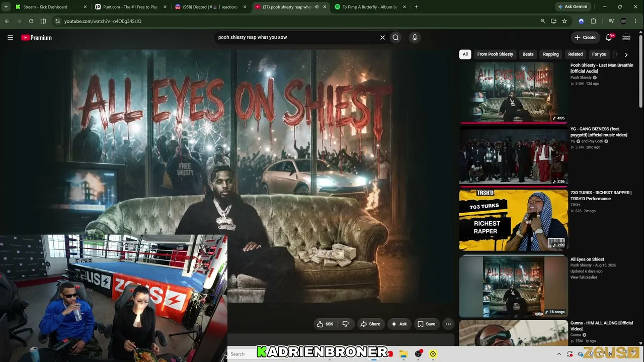Open Gunna HIM ALL ALONG thumbnail
This screenshot has width=644, height=362.
click(513, 333)
